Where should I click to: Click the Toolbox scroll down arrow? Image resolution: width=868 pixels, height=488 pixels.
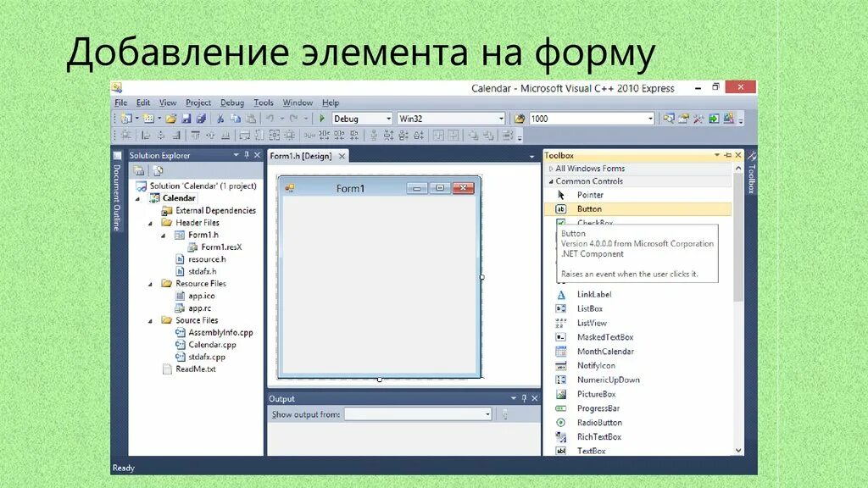(738, 451)
